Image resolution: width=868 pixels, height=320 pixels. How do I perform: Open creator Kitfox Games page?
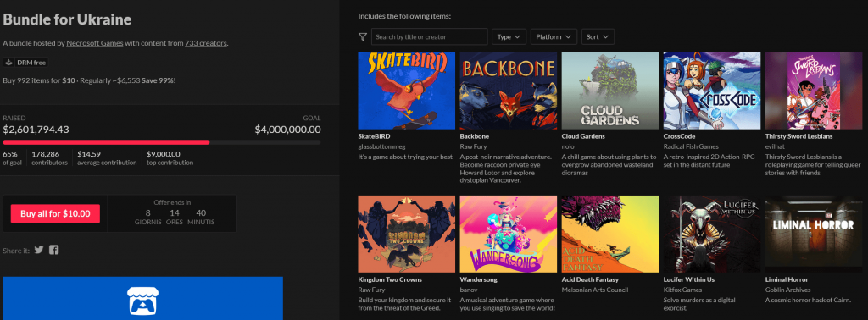682,290
